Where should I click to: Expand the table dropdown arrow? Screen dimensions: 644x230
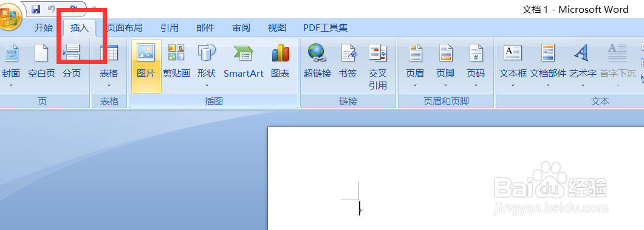pos(109,86)
